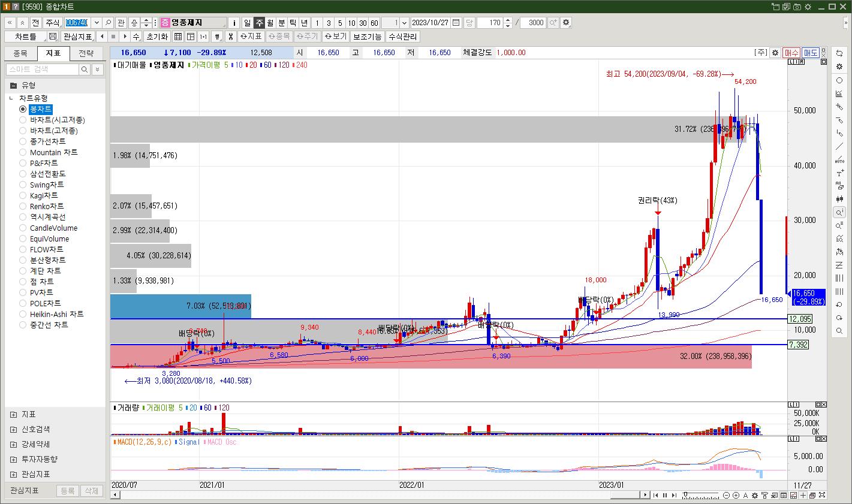This screenshot has height=504, width=852.
Task: Click the info 'i' button next to 영풍제지
Action: point(234,22)
